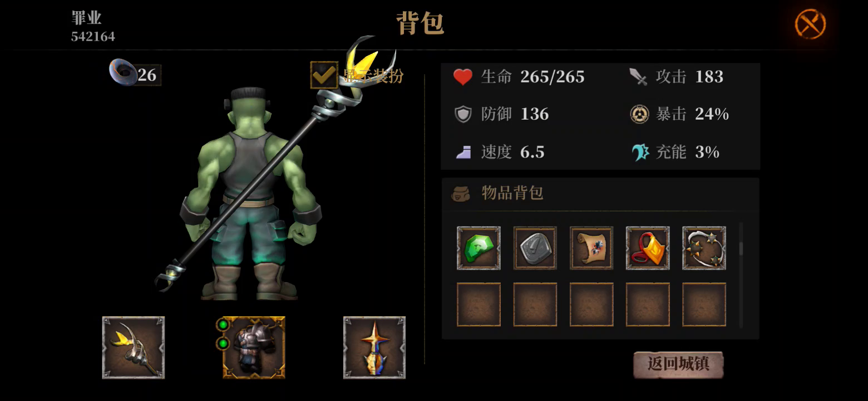This screenshot has height=401, width=868.
Task: Tap the green character model
Action: (x=251, y=195)
